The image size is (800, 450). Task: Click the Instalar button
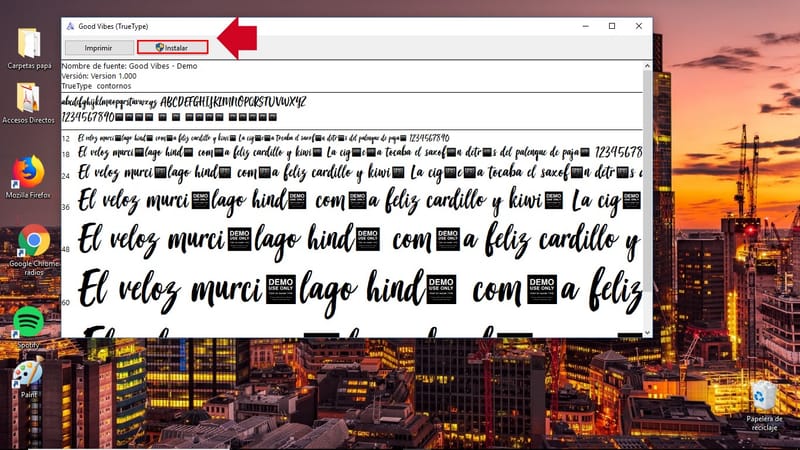(172, 47)
